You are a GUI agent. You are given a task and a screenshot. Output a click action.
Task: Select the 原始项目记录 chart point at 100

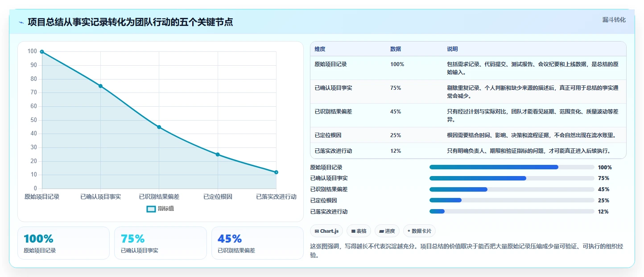click(x=42, y=52)
